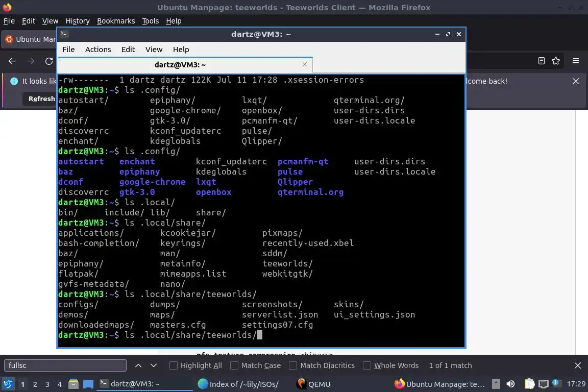Click qterminal.org in blue listing

coord(310,192)
